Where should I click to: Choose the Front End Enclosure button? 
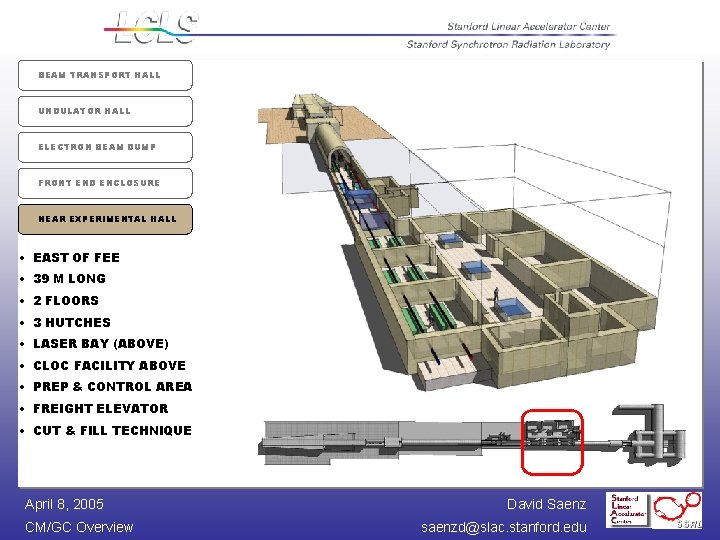105,183
